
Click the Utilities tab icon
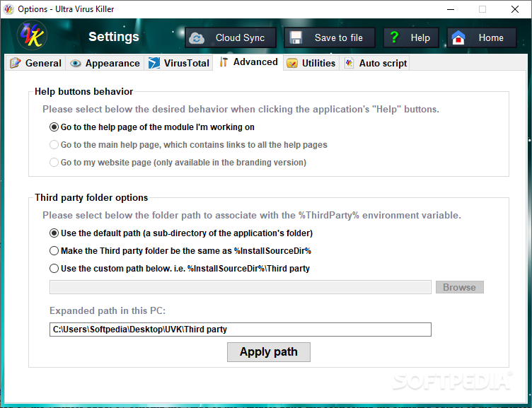click(292, 64)
